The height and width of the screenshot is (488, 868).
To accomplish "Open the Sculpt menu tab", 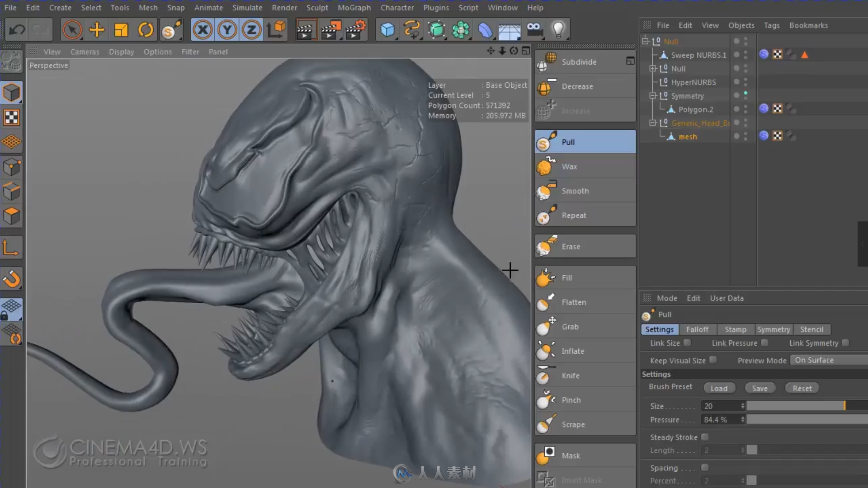I will 317,7.
